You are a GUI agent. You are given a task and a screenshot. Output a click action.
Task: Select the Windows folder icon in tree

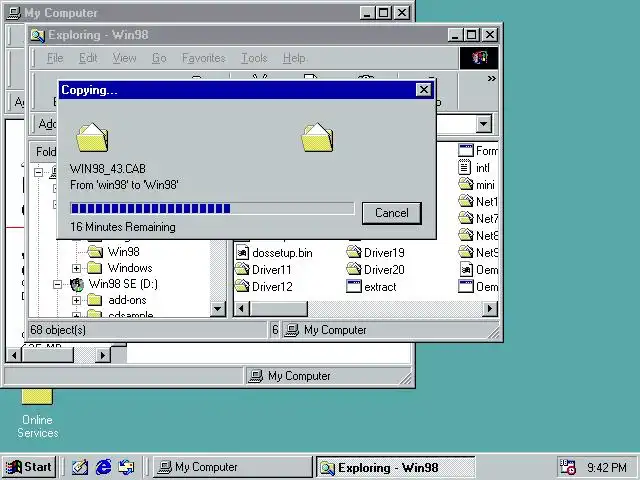(95, 268)
